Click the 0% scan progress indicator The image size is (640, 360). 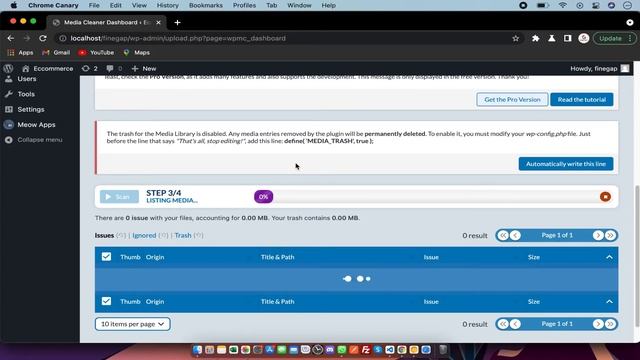click(x=263, y=197)
